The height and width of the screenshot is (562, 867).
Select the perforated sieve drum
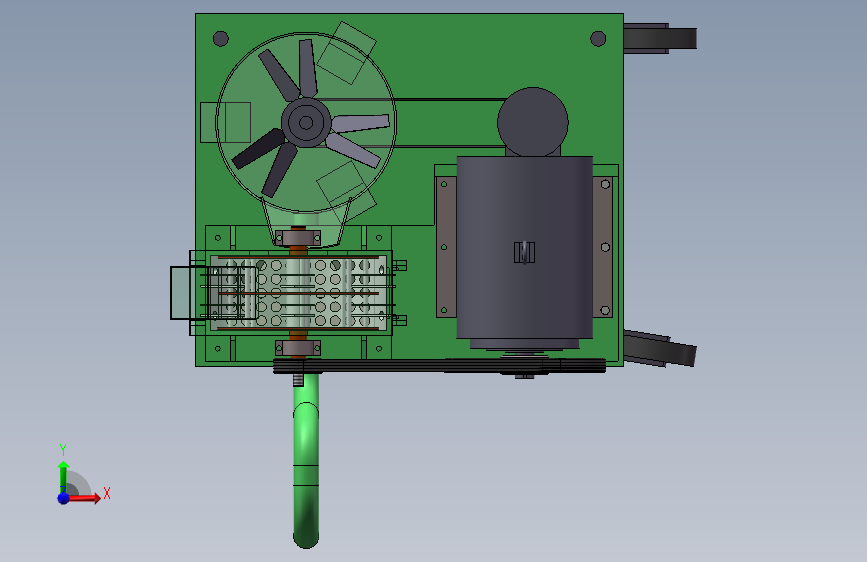coord(299,293)
